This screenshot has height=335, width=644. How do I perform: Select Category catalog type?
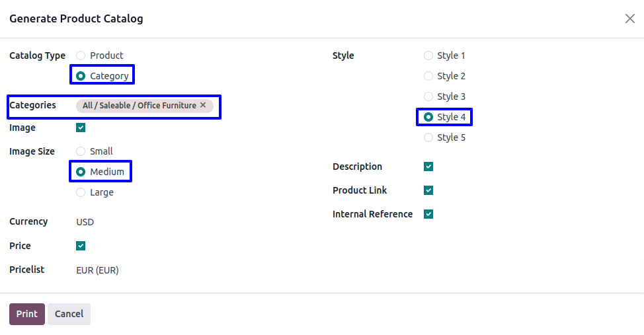point(81,76)
